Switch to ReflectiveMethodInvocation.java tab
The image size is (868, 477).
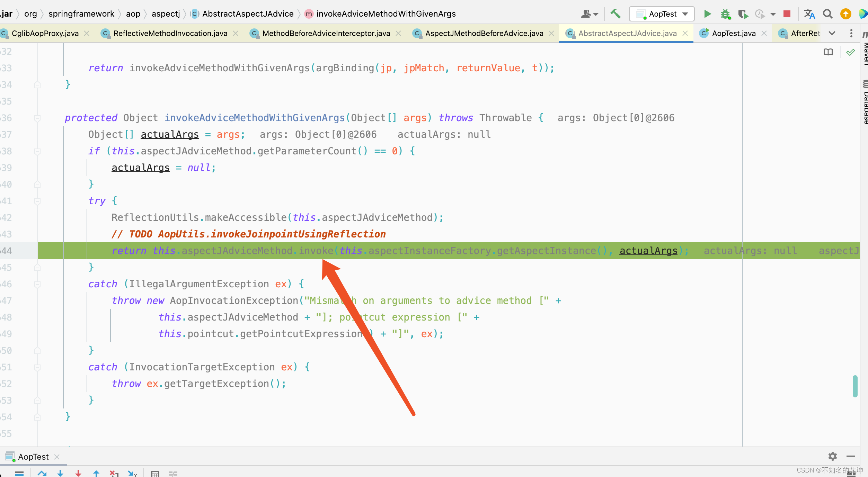click(170, 33)
